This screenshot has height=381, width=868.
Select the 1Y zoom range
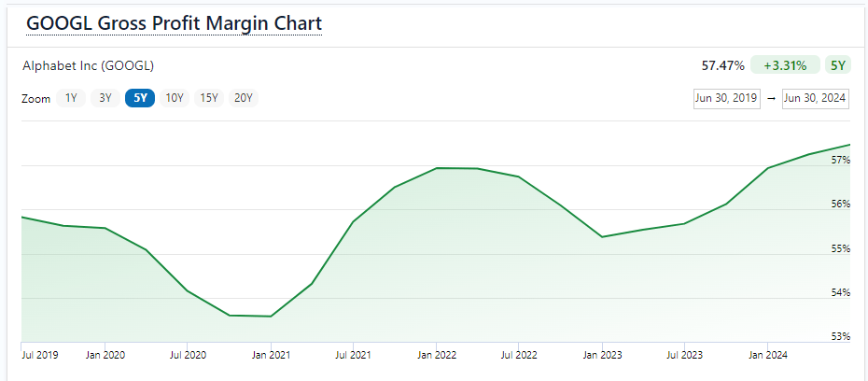point(71,99)
